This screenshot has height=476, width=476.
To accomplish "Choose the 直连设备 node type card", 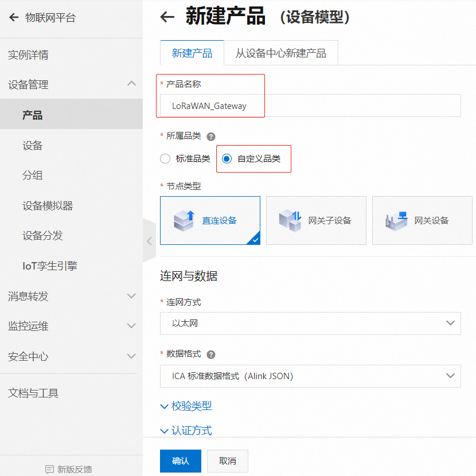I will [x=210, y=220].
